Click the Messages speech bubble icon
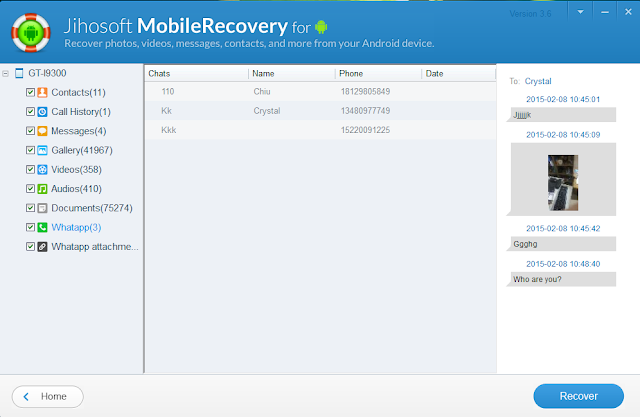Screen dimensions: 640x417 click(x=42, y=131)
